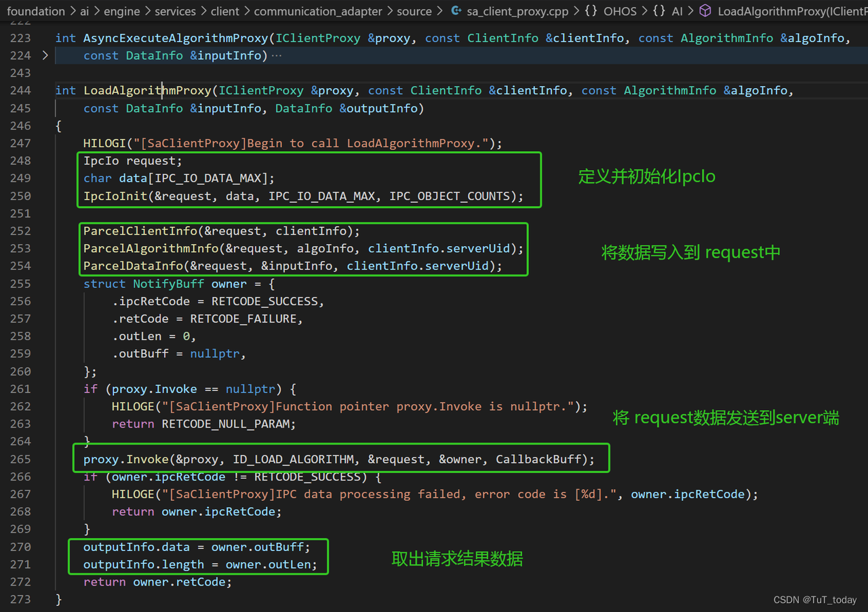The width and height of the screenshot is (868, 612).
Task: Click 'const DataInfo &inputInfo' on line 245
Action: [x=172, y=108]
